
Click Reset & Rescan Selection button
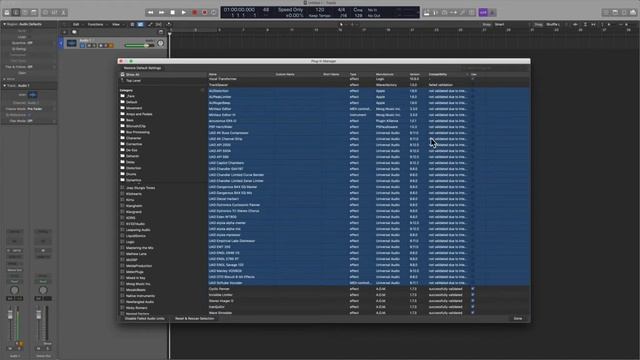(x=194, y=318)
